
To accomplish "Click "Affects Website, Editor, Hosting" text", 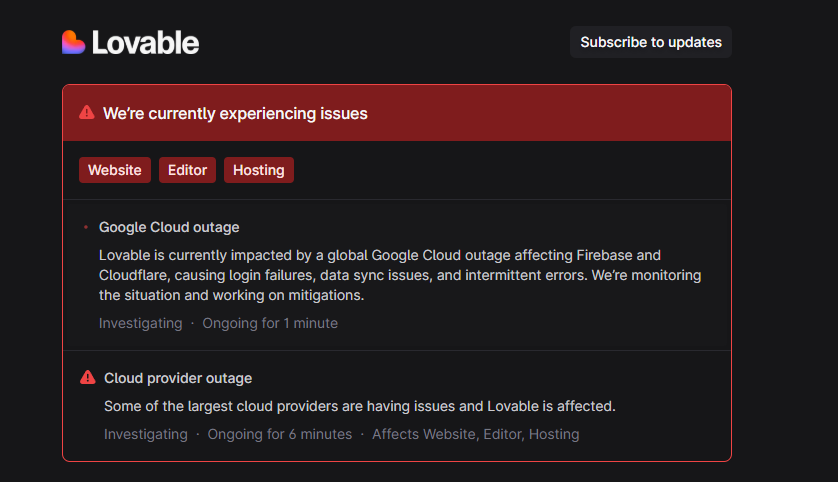I will (476, 434).
